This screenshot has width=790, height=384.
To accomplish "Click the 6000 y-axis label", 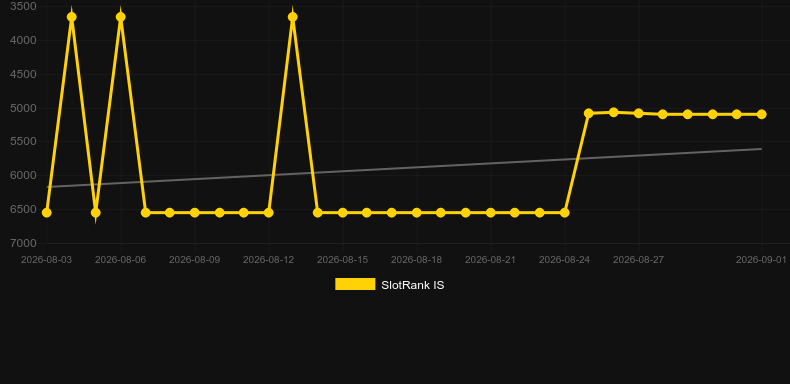I will [x=23, y=175].
